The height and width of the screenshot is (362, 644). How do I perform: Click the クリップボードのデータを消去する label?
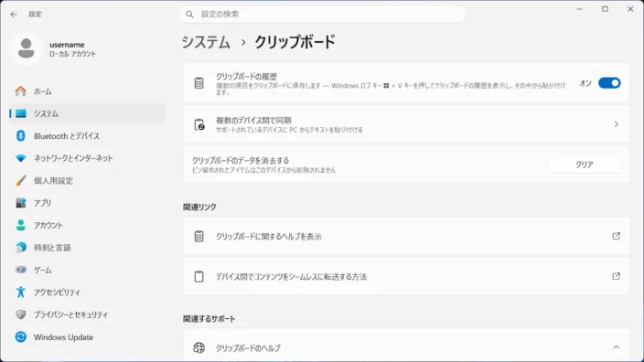pos(241,161)
